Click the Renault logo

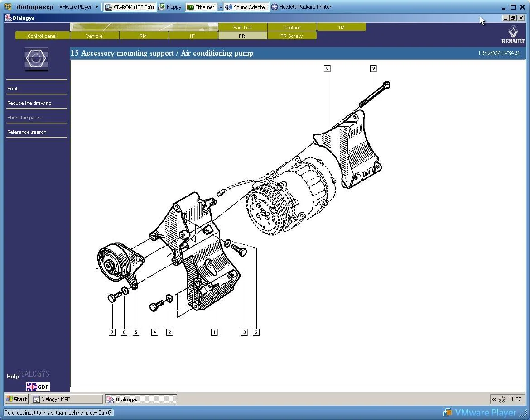click(x=513, y=35)
